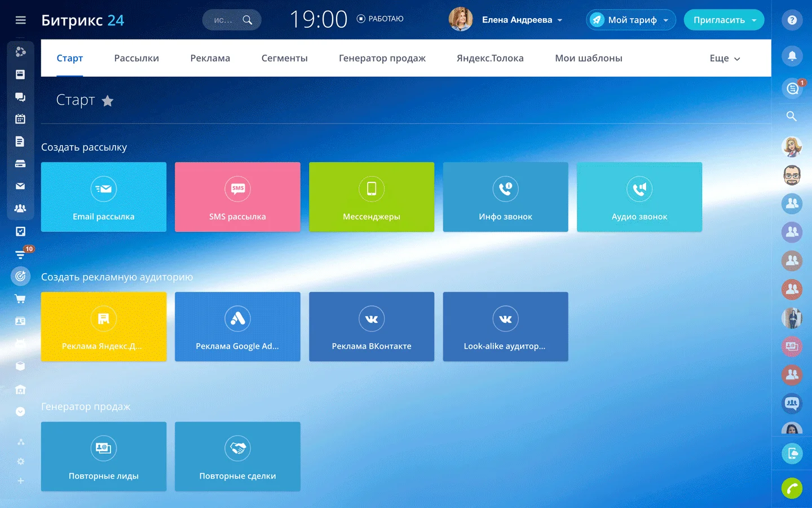Screen dimensions: 812x508
Task: Launch the Инфо звонок tool
Action: [505, 197]
